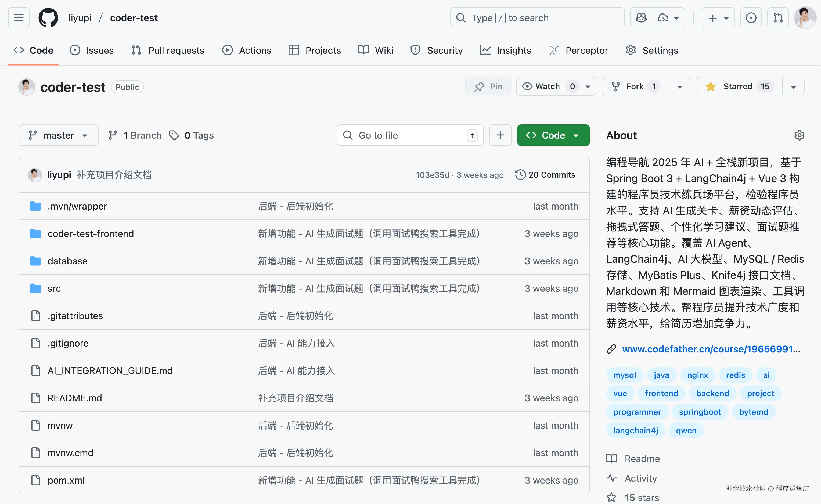
Task: Click the Go to file field
Action: click(409, 135)
